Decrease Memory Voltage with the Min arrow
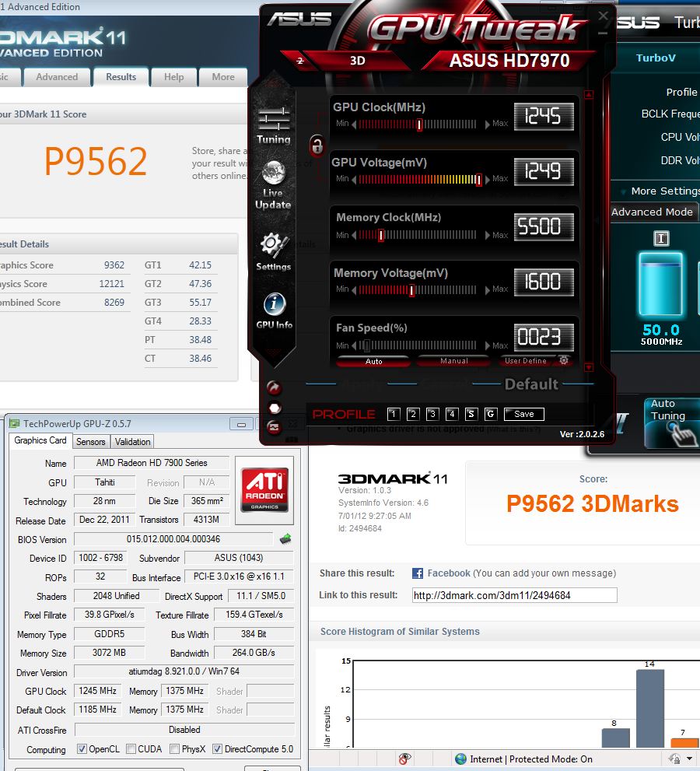Viewport: 700px width, 771px height. [354, 290]
